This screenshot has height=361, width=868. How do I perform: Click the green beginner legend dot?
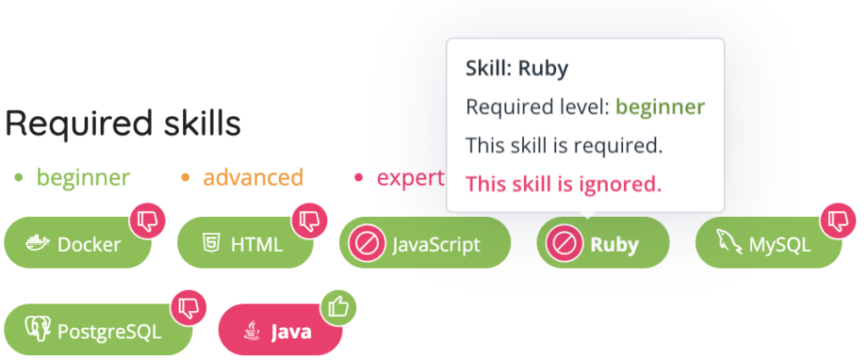pyautogui.click(x=19, y=178)
